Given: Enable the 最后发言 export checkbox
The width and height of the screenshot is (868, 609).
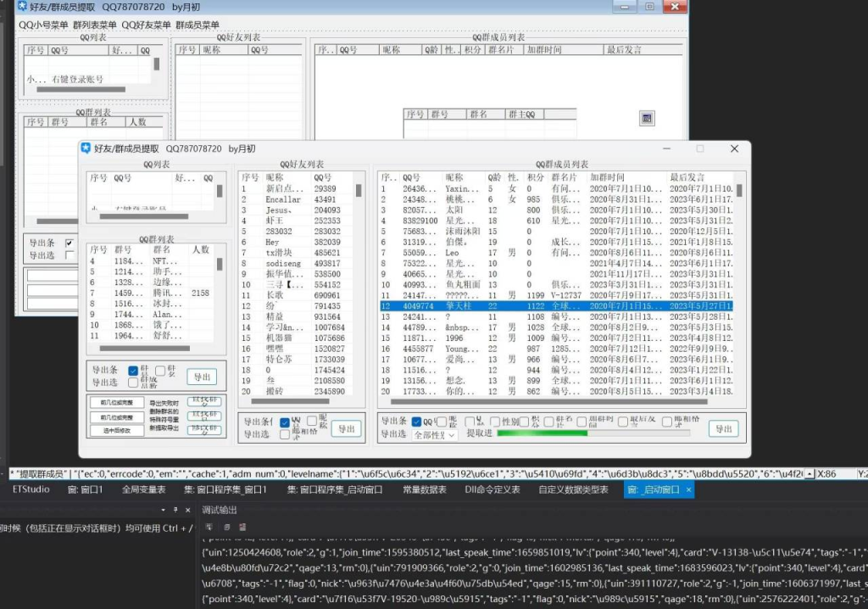Looking at the screenshot, I should coord(623,422).
